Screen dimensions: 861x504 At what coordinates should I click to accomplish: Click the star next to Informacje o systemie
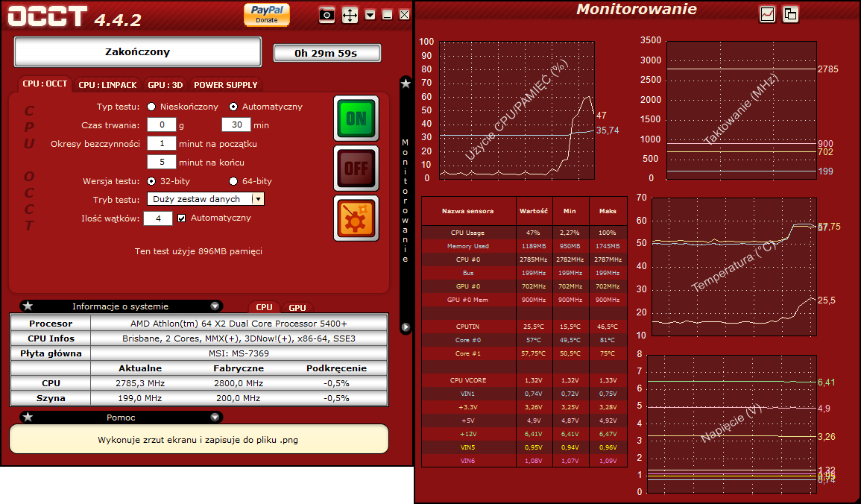pos(28,306)
